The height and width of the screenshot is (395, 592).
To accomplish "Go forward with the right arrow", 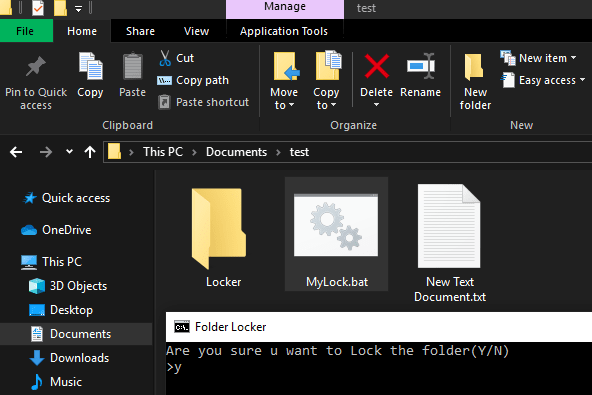I will (46, 152).
